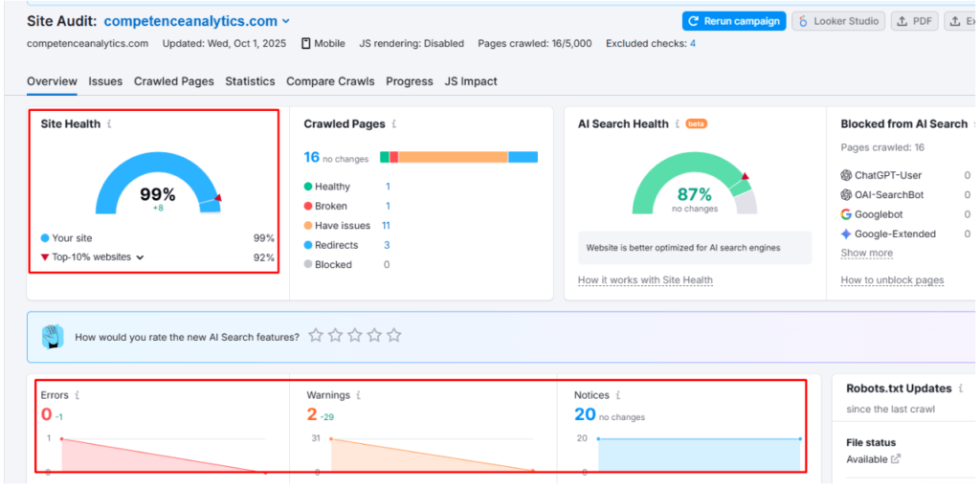Viewport: 980px width, 489px height.
Task: Open the Compare Crawls tab
Action: pos(330,81)
